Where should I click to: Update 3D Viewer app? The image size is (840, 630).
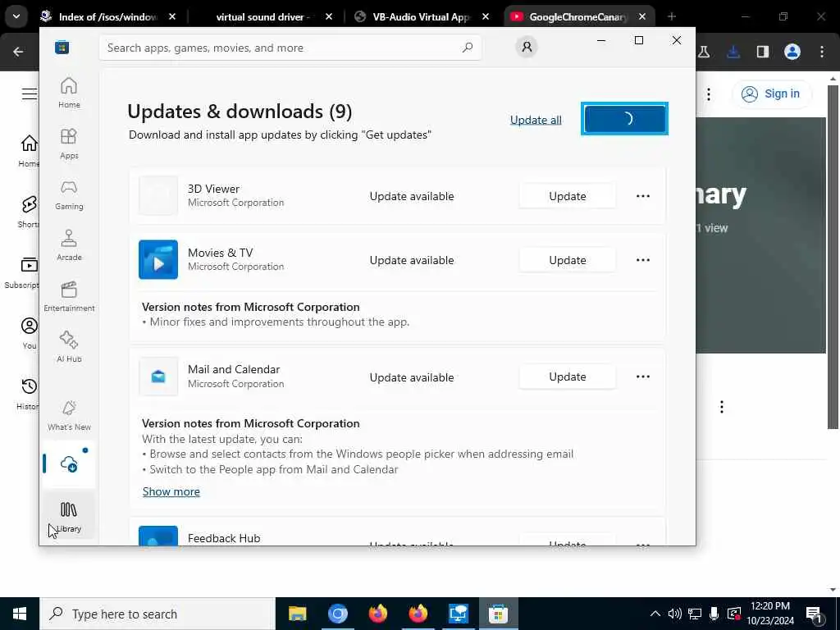point(568,196)
